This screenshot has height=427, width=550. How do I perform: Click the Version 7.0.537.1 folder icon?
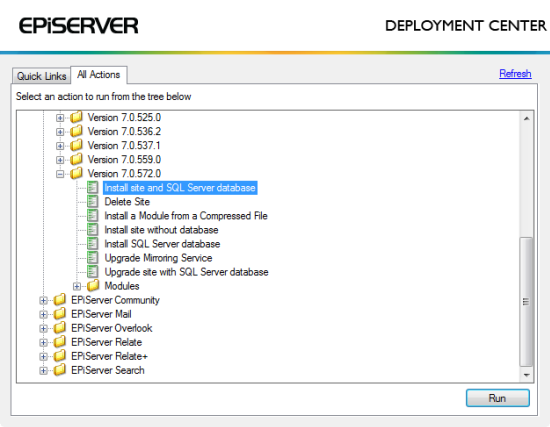coord(76,145)
